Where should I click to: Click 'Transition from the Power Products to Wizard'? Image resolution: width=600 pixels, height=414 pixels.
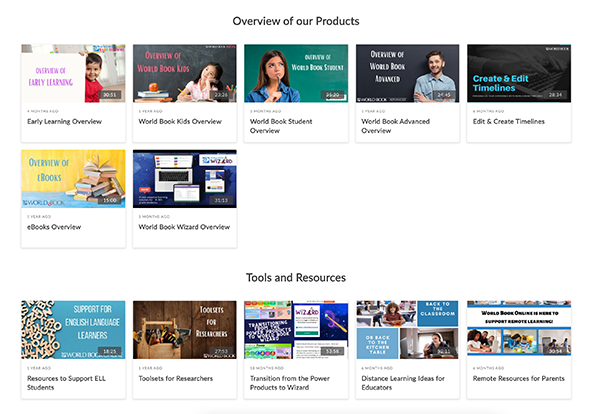point(290,383)
